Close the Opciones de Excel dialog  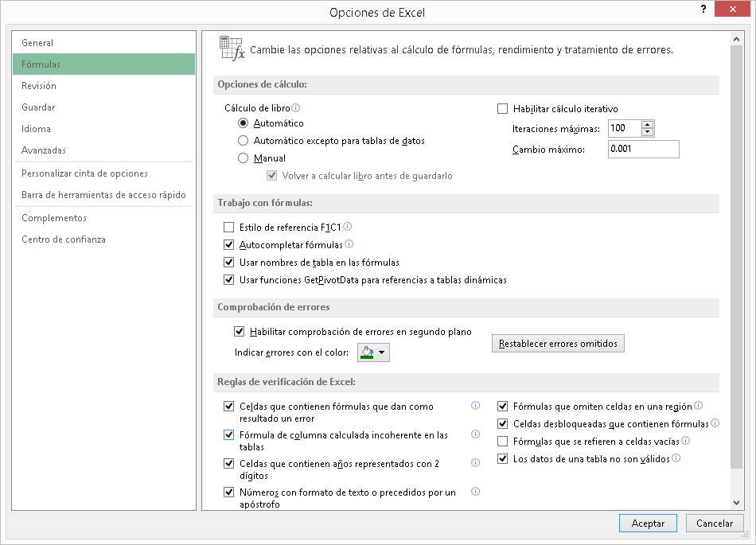(x=732, y=10)
